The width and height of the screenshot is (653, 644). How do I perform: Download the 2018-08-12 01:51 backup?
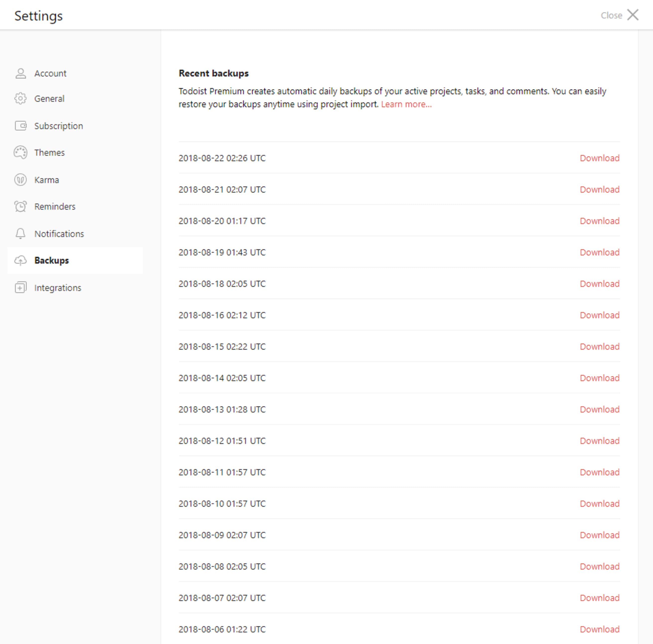599,441
